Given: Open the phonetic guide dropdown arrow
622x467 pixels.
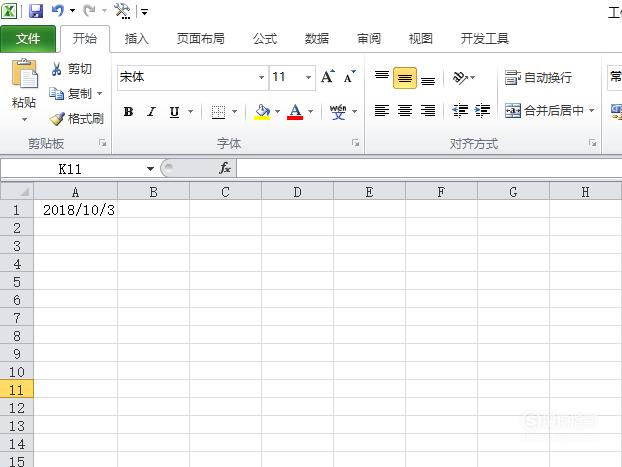Looking at the screenshot, I should (355, 112).
